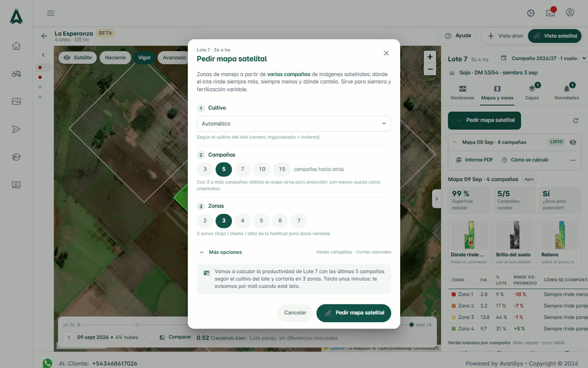Open the paper plane send sidebar icon
Screen dimensions: 588x368
pyautogui.click(x=16, y=129)
